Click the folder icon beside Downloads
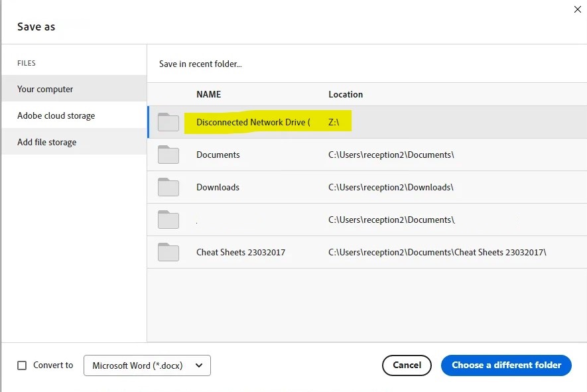 click(x=168, y=187)
